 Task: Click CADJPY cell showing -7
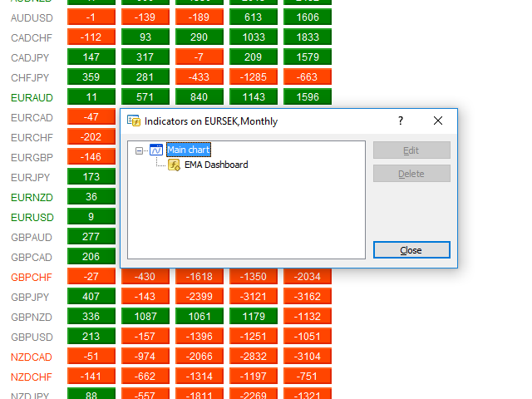point(199,57)
